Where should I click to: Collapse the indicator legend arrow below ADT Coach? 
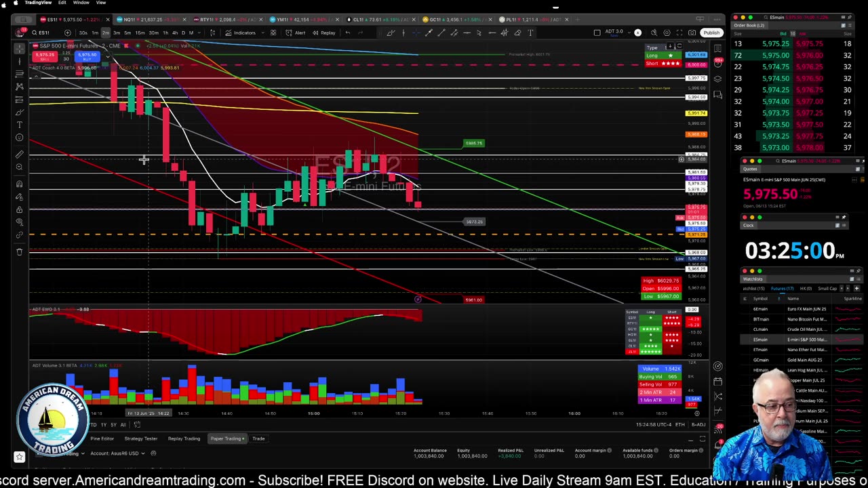tap(35, 77)
